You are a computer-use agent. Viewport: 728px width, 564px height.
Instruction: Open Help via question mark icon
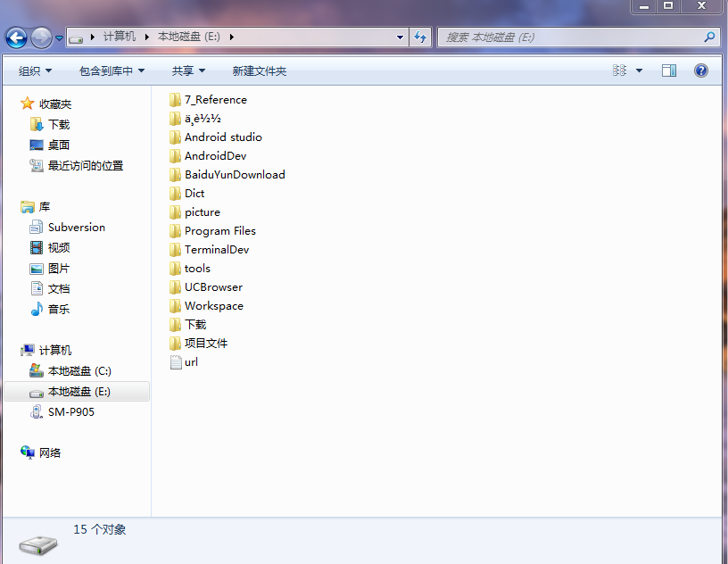[x=700, y=70]
